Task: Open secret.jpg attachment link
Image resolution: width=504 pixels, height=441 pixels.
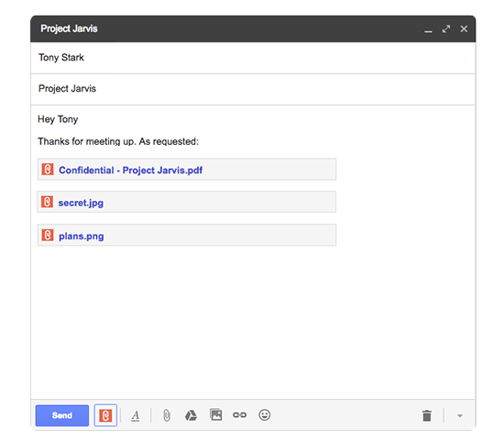Action: 81,203
